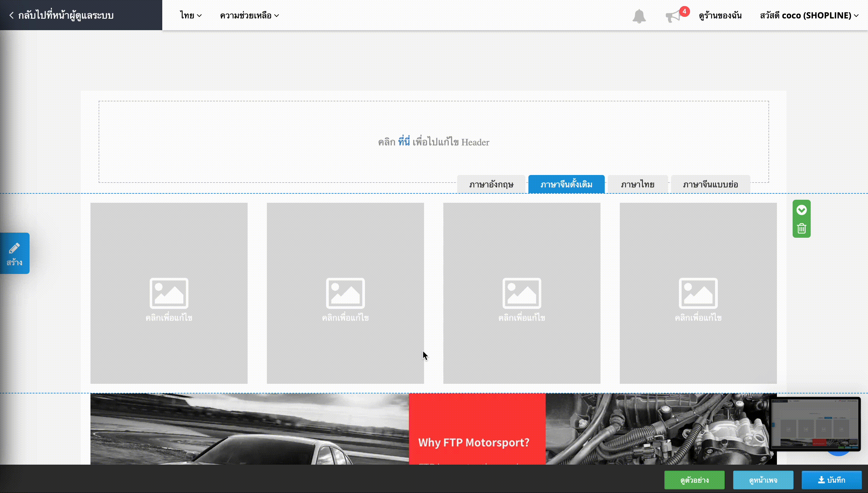This screenshot has height=493, width=868.
Task: Expand the ไทย language dropdown
Action: pyautogui.click(x=191, y=15)
